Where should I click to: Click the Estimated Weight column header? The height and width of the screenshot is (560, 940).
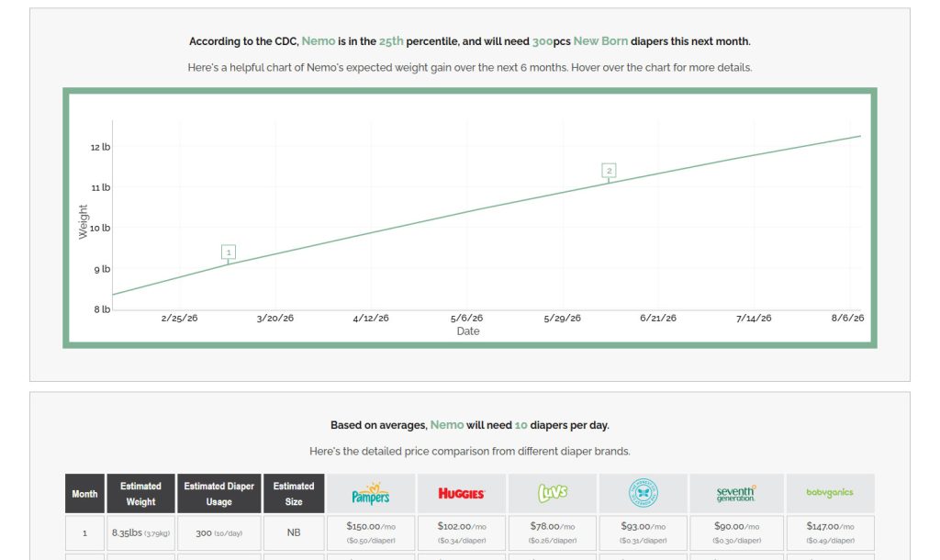(x=140, y=494)
